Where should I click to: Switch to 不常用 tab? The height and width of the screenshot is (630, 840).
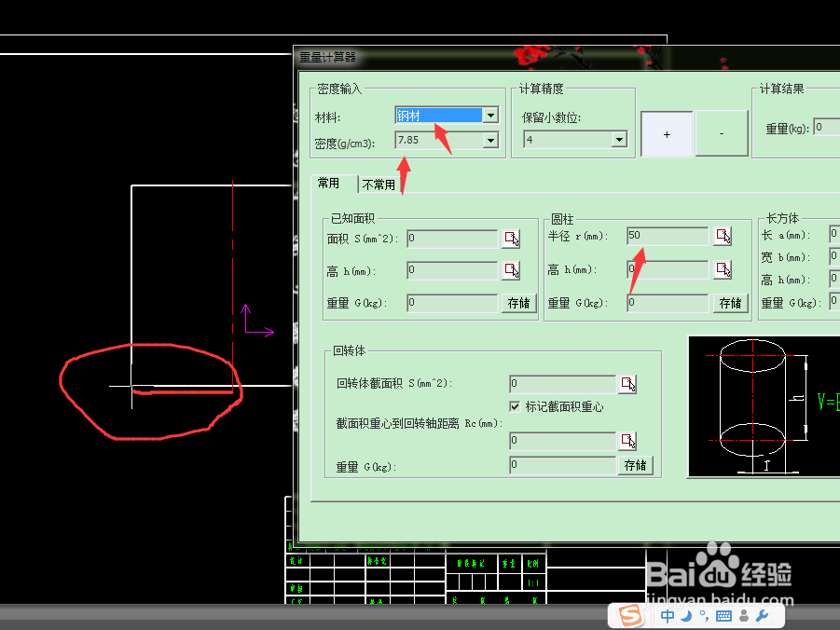click(379, 185)
